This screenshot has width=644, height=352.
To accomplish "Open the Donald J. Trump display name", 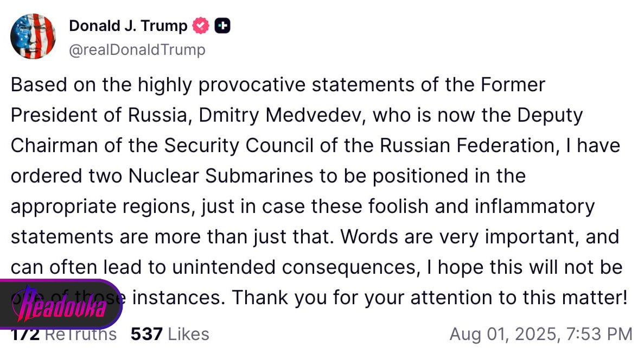I will coord(128,26).
